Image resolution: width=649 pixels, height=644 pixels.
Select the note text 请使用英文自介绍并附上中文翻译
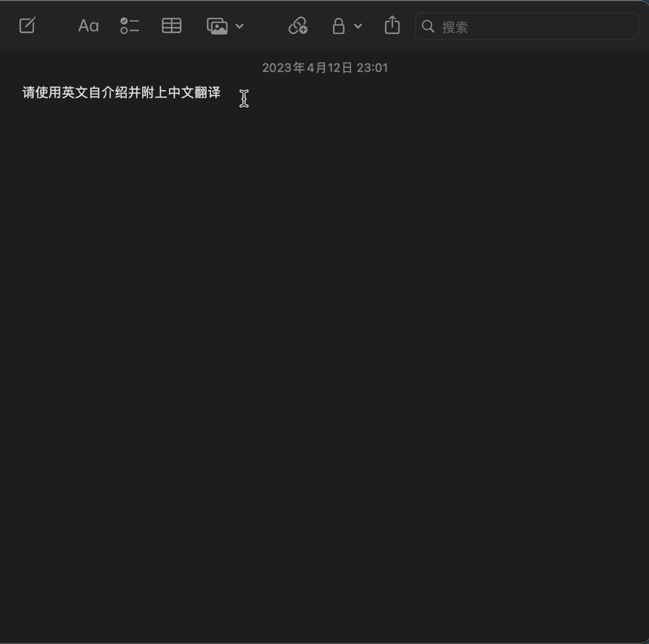tap(120, 93)
